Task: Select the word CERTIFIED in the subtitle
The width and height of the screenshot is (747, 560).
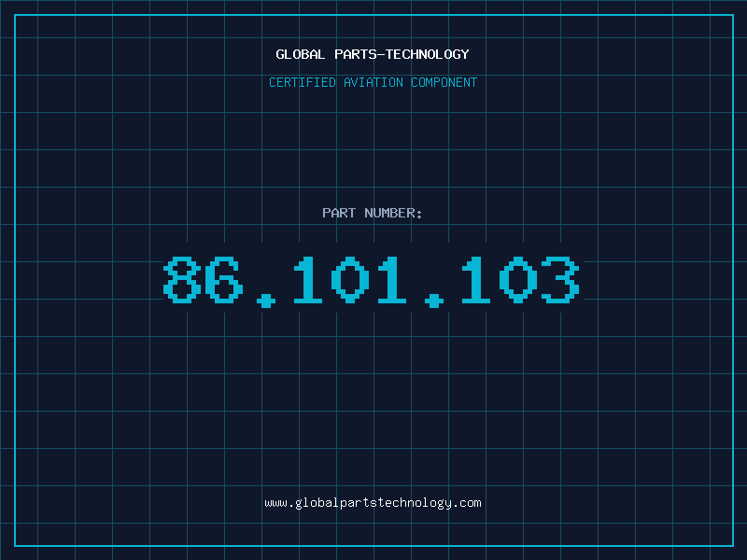Action: point(303,82)
